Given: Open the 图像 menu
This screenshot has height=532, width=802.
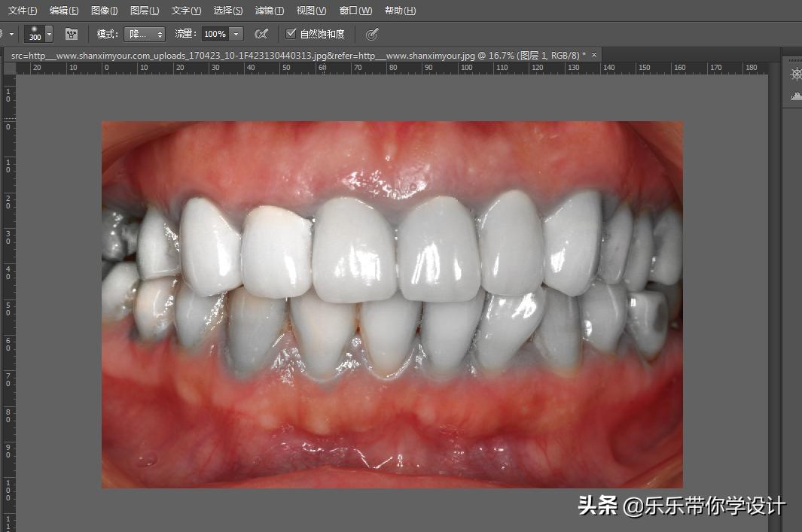Looking at the screenshot, I should (104, 10).
